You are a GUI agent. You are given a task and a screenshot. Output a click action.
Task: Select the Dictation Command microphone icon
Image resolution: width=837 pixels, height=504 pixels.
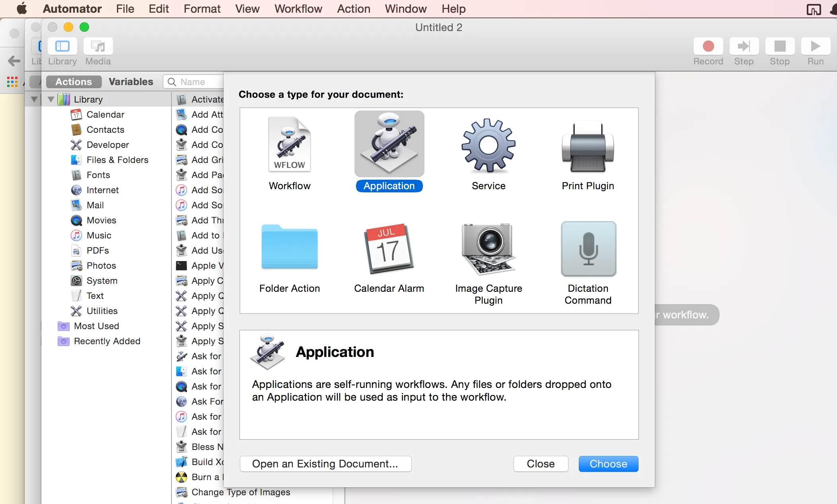pos(588,249)
